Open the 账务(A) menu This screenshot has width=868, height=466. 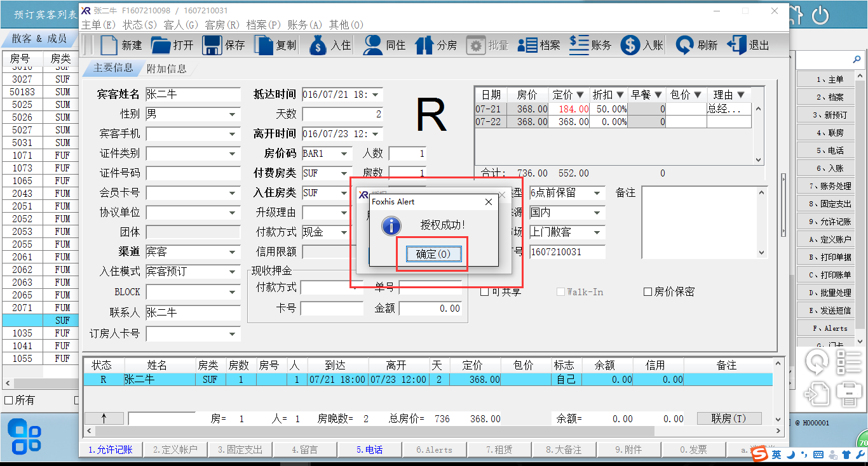305,25
